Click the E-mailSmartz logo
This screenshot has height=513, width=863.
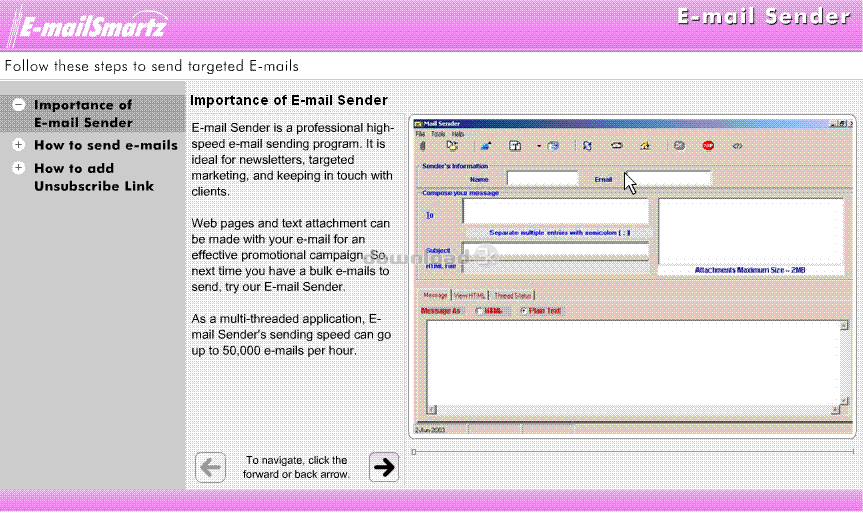click(x=88, y=25)
